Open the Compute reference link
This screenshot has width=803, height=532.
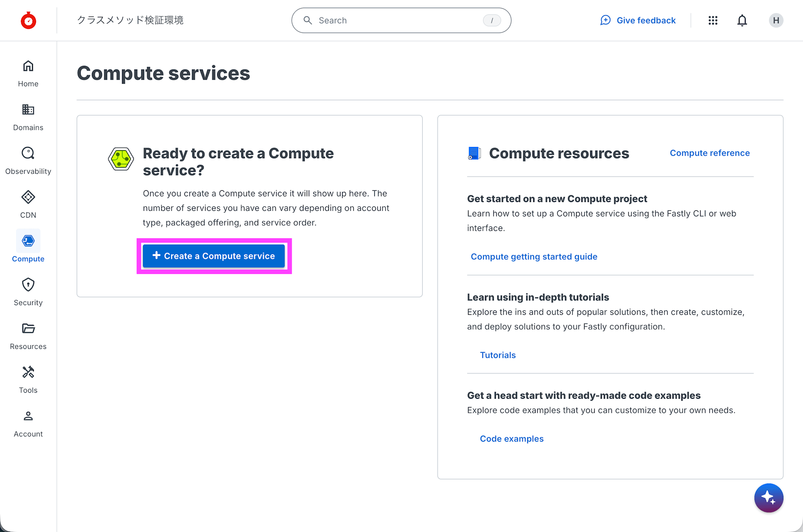(709, 153)
